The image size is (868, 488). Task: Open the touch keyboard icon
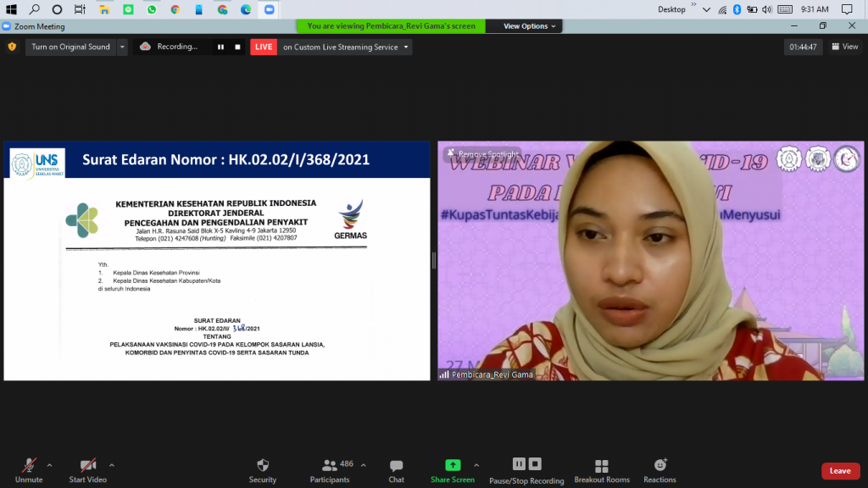[x=785, y=9]
